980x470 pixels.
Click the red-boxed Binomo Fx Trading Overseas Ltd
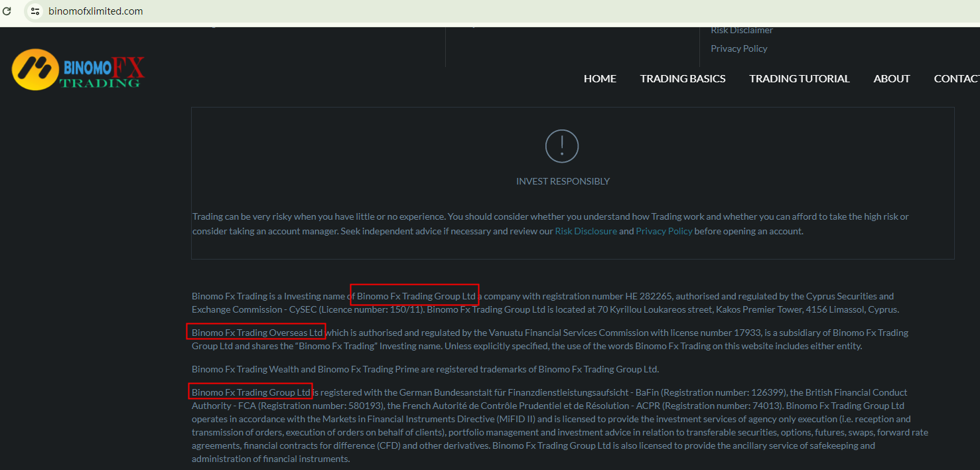click(257, 333)
